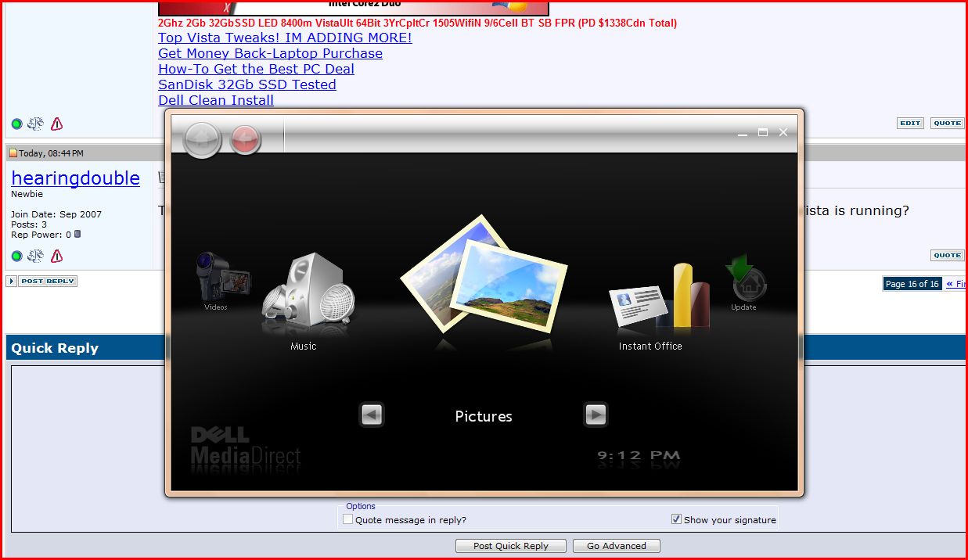The height and width of the screenshot is (560, 968).
Task: Minimize the MediaDirect window
Action: (743, 133)
